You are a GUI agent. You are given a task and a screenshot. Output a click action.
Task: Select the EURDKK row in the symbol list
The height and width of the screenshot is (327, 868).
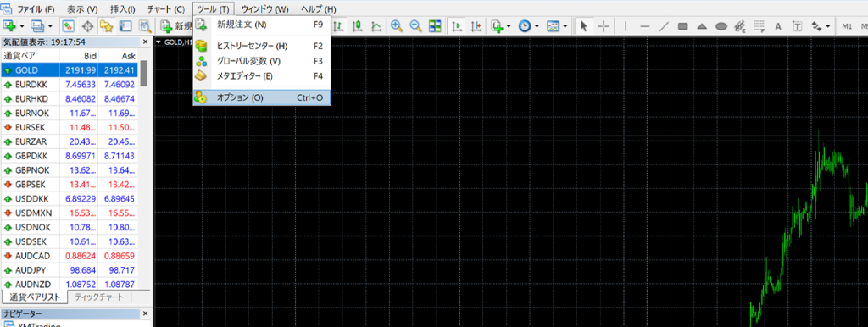tap(70, 85)
